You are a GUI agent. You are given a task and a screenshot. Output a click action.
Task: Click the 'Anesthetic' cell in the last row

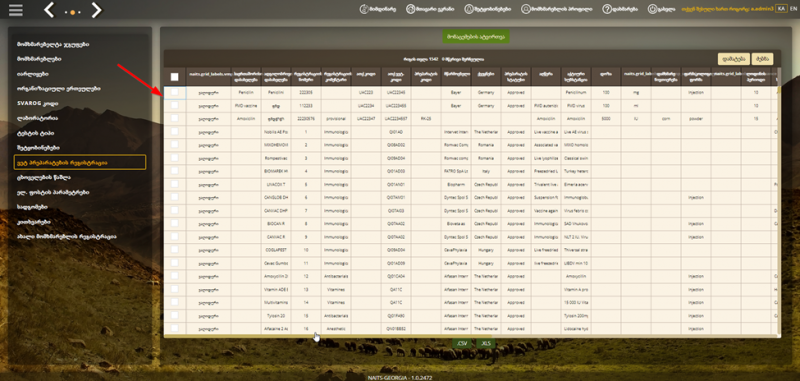(x=336, y=329)
